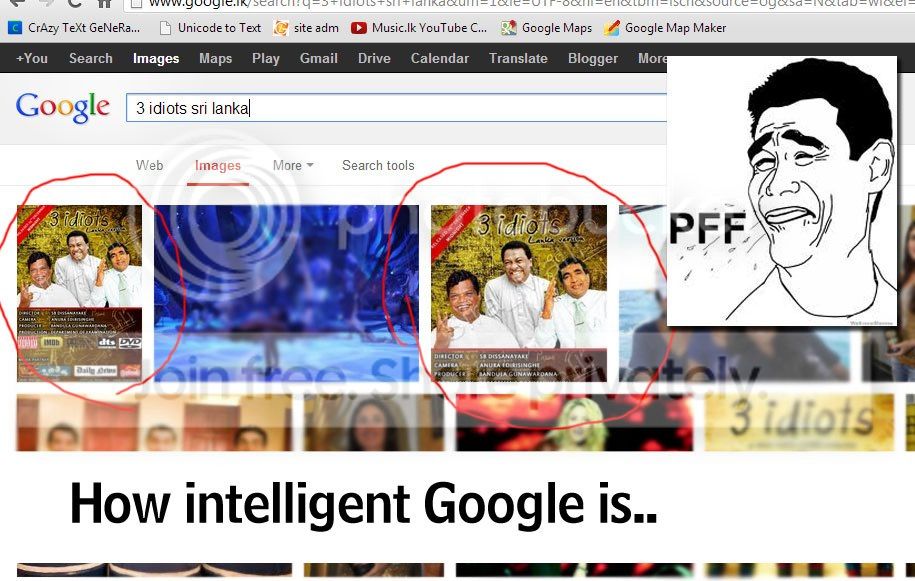Screen dimensions: 915x581
Task: Open the blonde woman image on the red background
Action: (574, 422)
